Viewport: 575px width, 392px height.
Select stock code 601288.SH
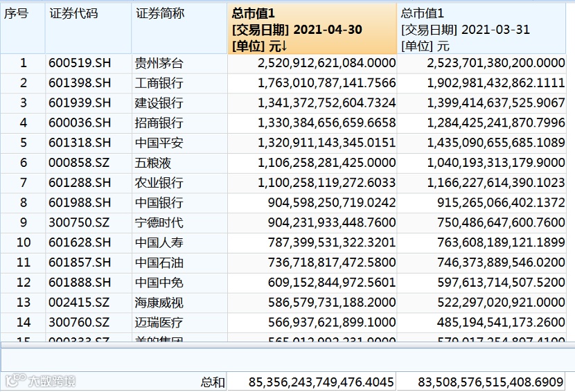[80, 182]
